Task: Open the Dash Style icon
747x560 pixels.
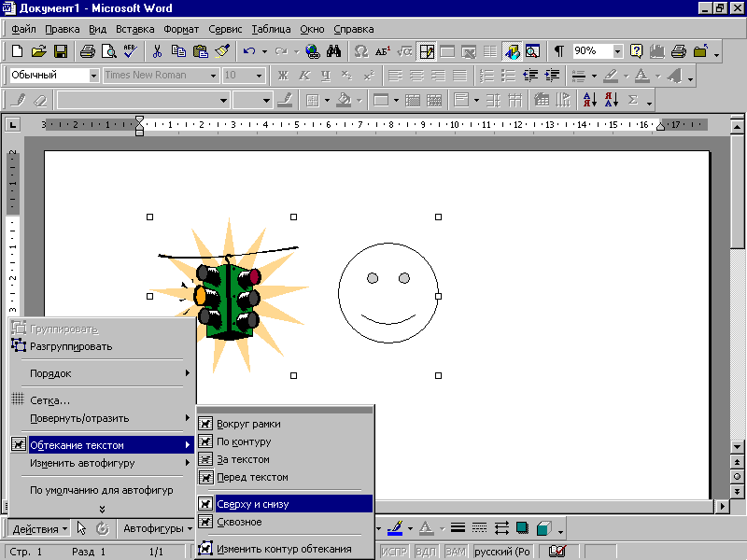Action: [479, 527]
